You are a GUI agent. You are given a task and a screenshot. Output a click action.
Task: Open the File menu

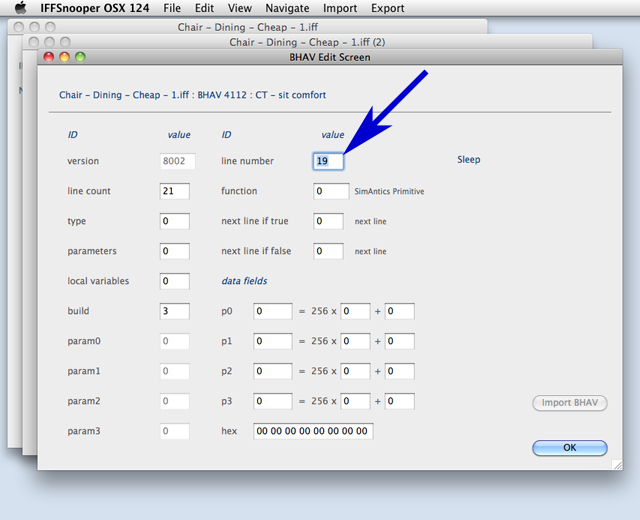point(172,8)
